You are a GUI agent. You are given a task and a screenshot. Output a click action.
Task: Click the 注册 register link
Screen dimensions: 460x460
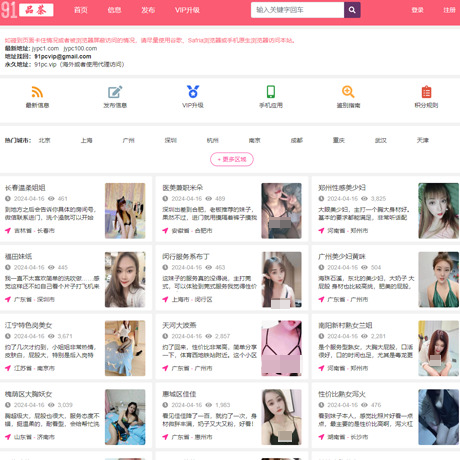(x=449, y=10)
